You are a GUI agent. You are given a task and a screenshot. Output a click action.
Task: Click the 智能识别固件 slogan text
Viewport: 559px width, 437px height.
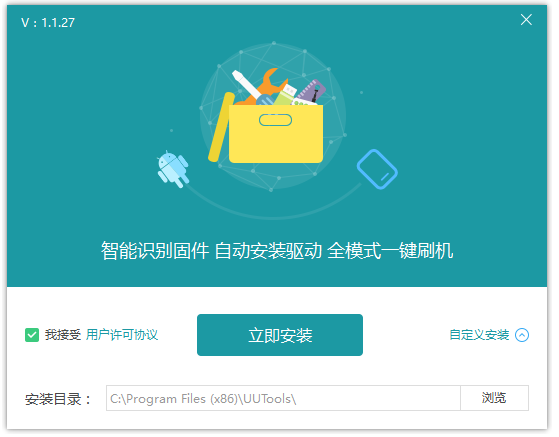point(154,251)
